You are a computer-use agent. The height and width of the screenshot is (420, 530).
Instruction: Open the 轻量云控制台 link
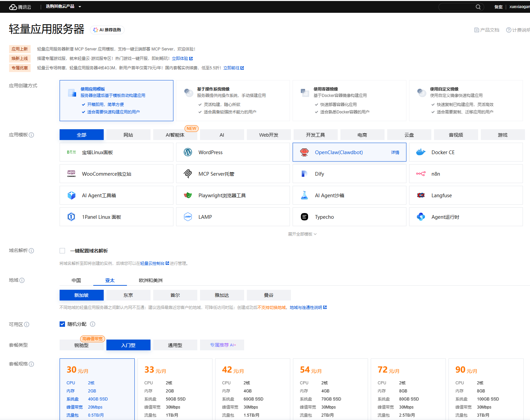click(155, 264)
